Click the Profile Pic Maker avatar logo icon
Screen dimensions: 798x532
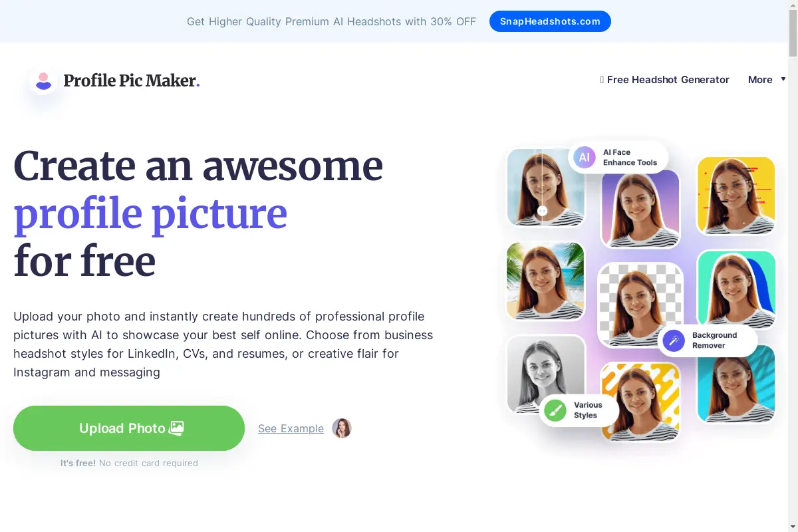click(x=44, y=81)
